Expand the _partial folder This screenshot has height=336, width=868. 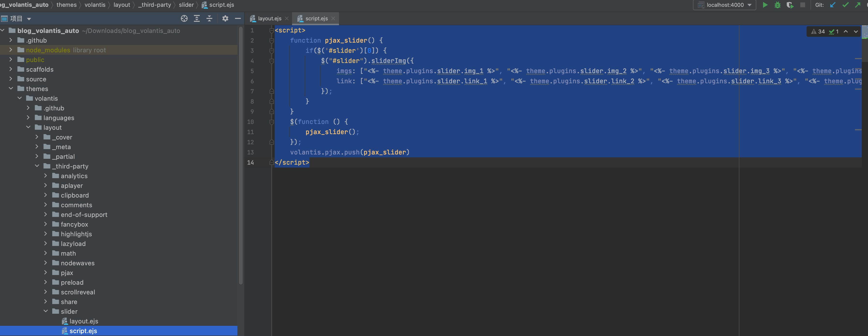click(x=37, y=157)
